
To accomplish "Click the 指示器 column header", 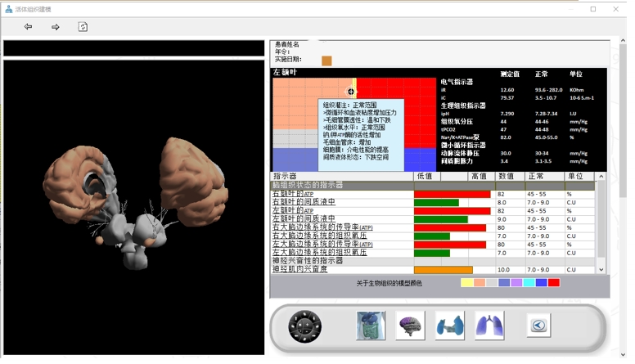I will [x=342, y=176].
